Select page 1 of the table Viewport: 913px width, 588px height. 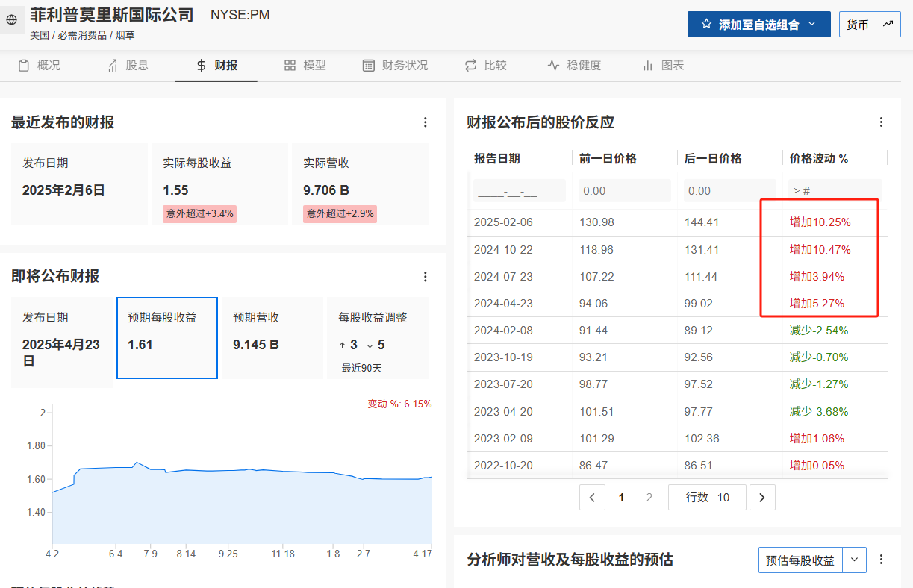[x=621, y=497]
